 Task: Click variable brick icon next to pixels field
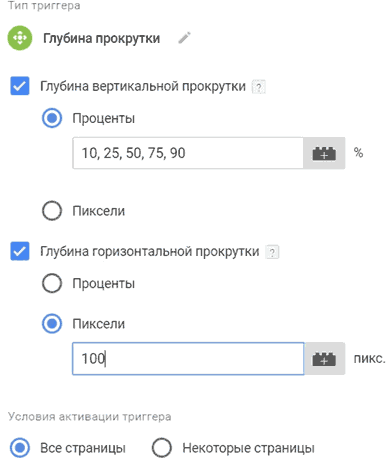coord(324,359)
